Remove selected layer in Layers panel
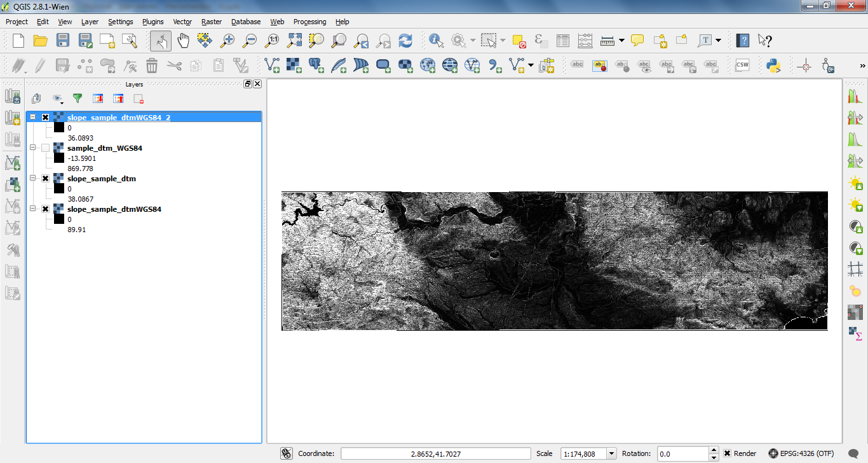The width and height of the screenshot is (868, 463). click(138, 98)
